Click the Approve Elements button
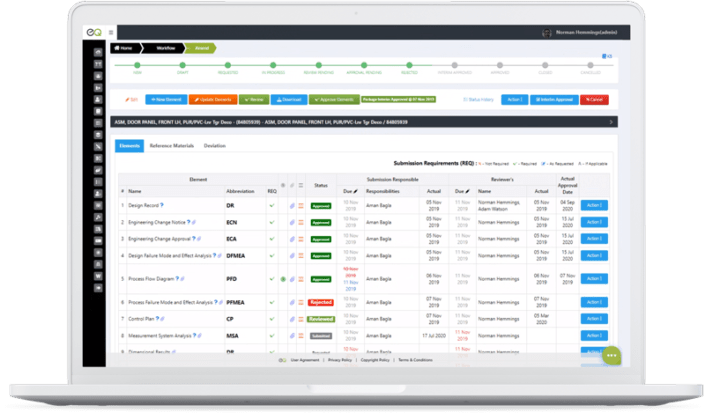 334,99
